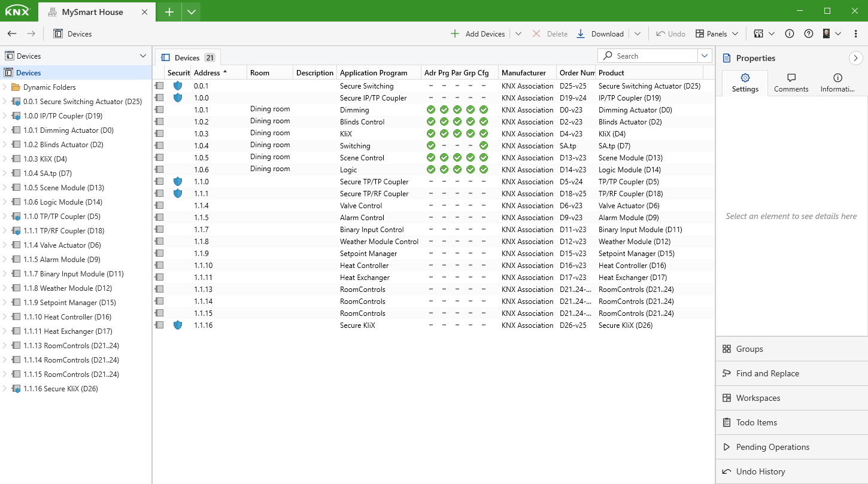Open the Help question mark icon
The image size is (868, 484).
pyautogui.click(x=809, y=34)
